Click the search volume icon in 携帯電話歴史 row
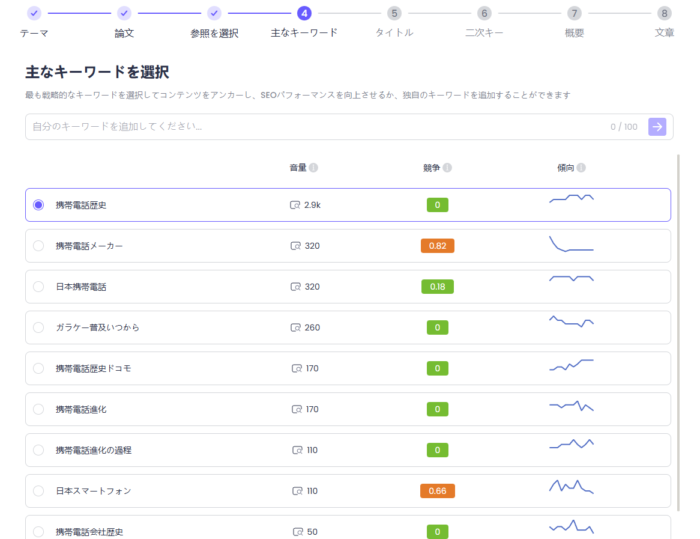 click(295, 205)
